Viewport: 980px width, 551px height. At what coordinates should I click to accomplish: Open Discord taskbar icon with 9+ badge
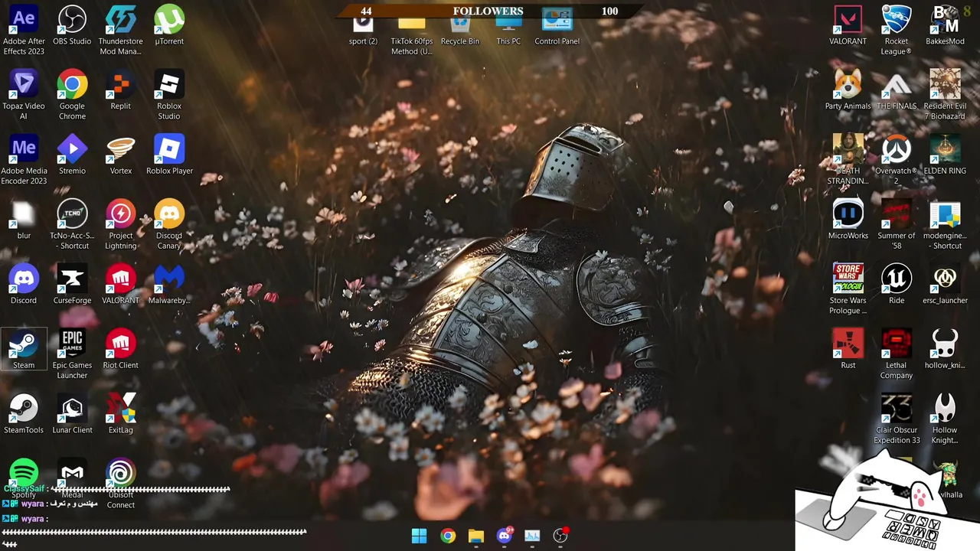505,536
